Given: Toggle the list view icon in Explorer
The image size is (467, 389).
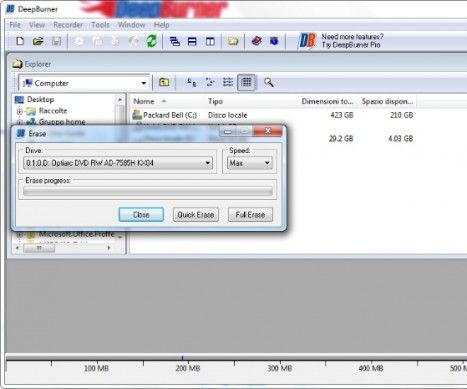Looking at the screenshot, I should pos(228,82).
